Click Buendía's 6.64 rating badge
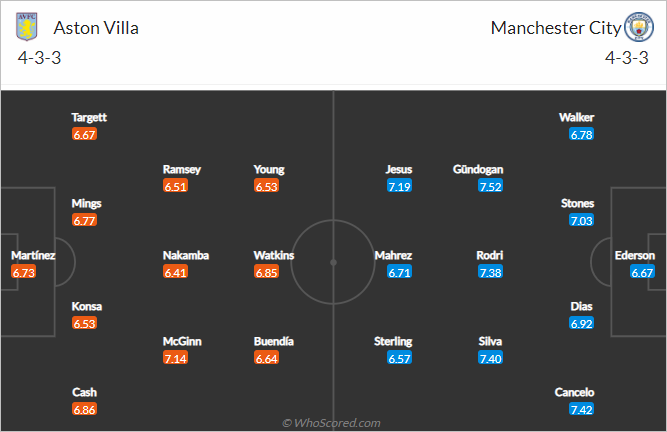The height and width of the screenshot is (432, 667). coord(266,358)
